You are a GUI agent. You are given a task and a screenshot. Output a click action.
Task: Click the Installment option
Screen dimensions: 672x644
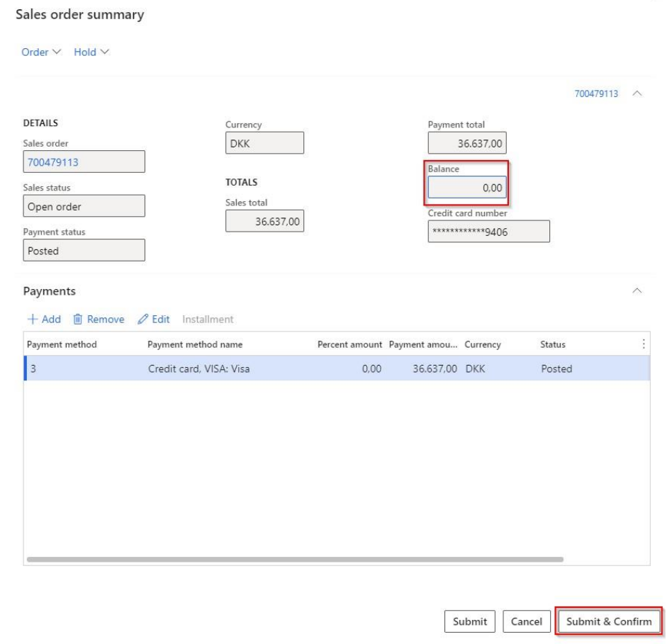coord(208,320)
